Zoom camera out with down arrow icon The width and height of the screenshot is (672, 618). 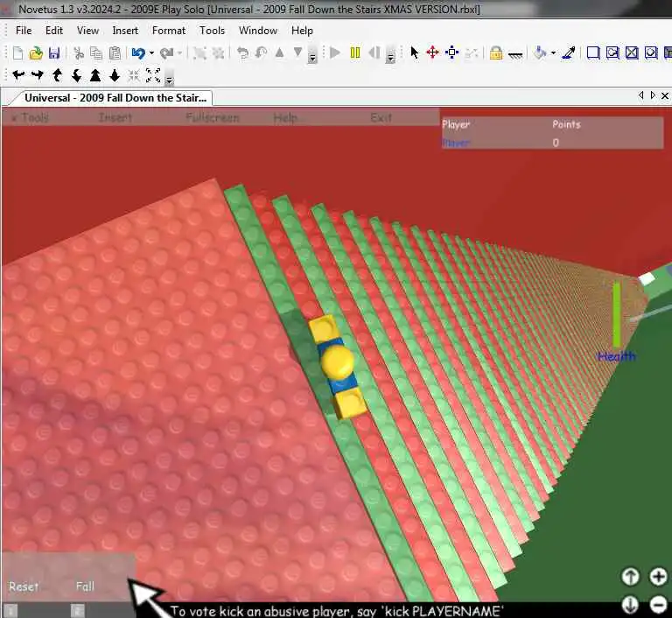[x=115, y=75]
